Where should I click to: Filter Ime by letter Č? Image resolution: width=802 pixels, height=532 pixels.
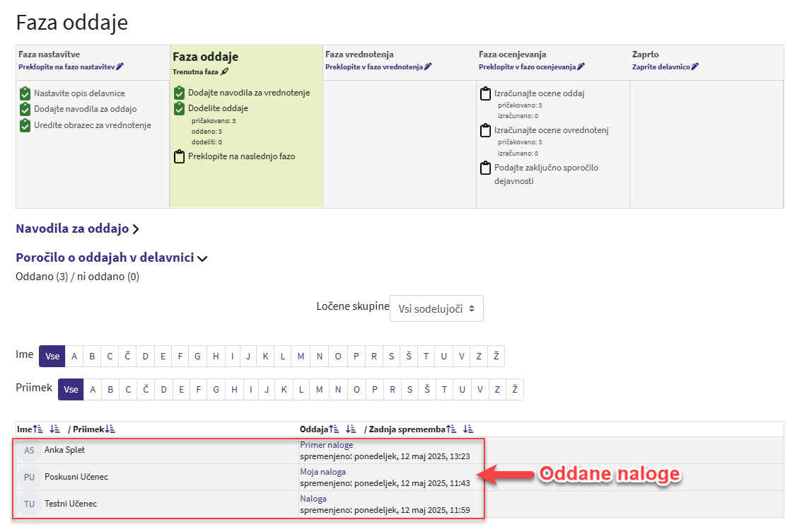tap(127, 357)
